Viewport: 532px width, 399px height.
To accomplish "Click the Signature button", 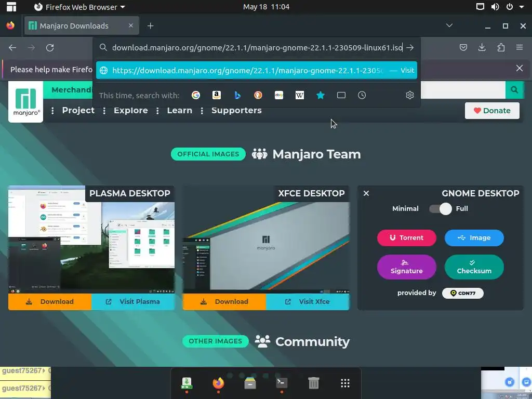I will point(407,267).
